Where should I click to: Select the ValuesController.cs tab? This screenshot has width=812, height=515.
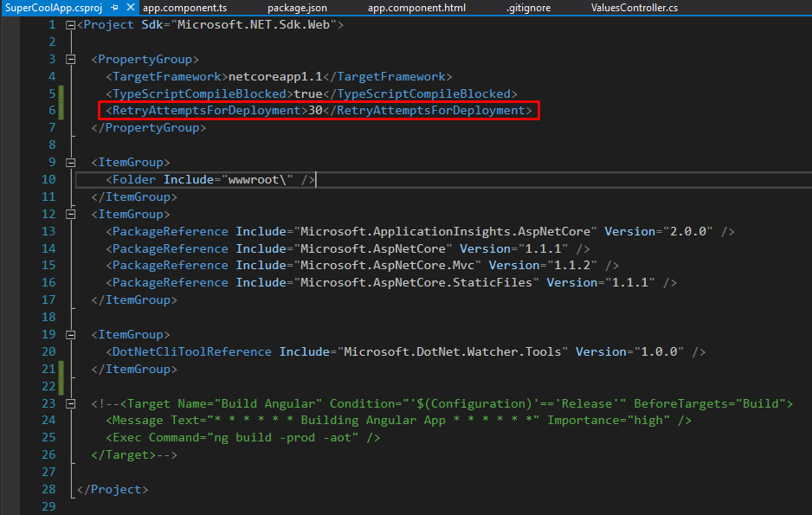635,8
